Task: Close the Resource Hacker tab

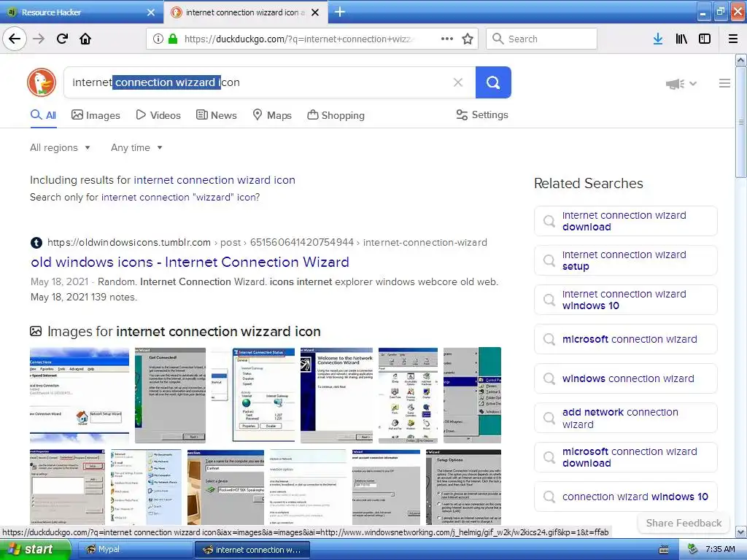Action: click(151, 12)
